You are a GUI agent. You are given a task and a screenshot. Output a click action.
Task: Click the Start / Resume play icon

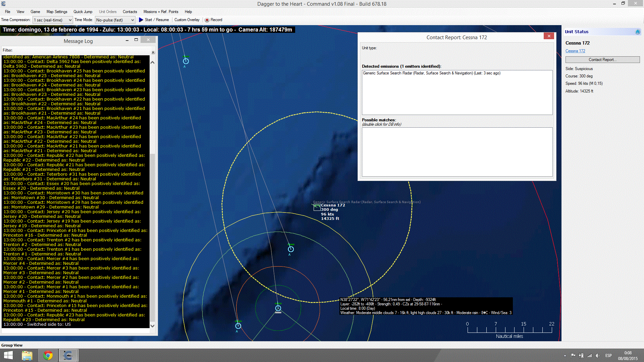click(141, 20)
